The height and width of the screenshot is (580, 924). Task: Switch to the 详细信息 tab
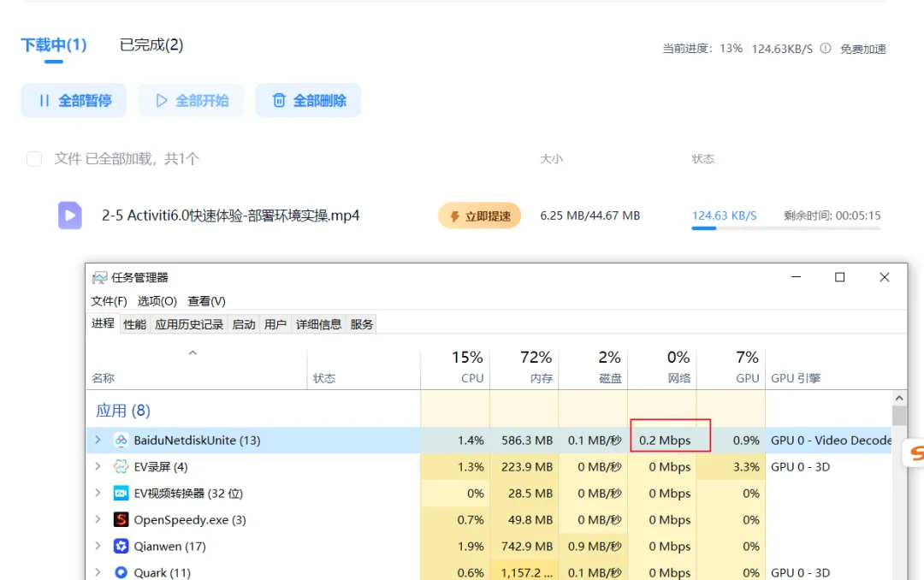pos(319,324)
